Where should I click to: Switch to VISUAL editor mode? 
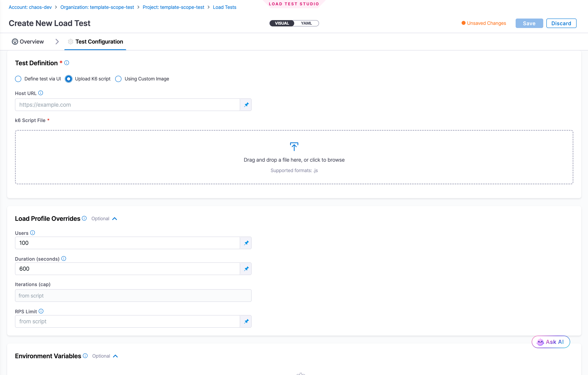pyautogui.click(x=282, y=23)
